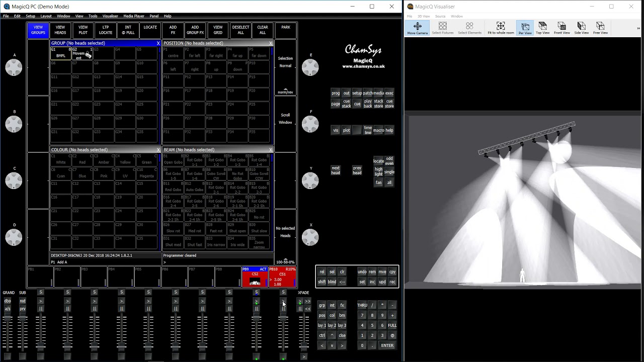
Task: Click pause button above PB9 fader
Action: coord(256,309)
